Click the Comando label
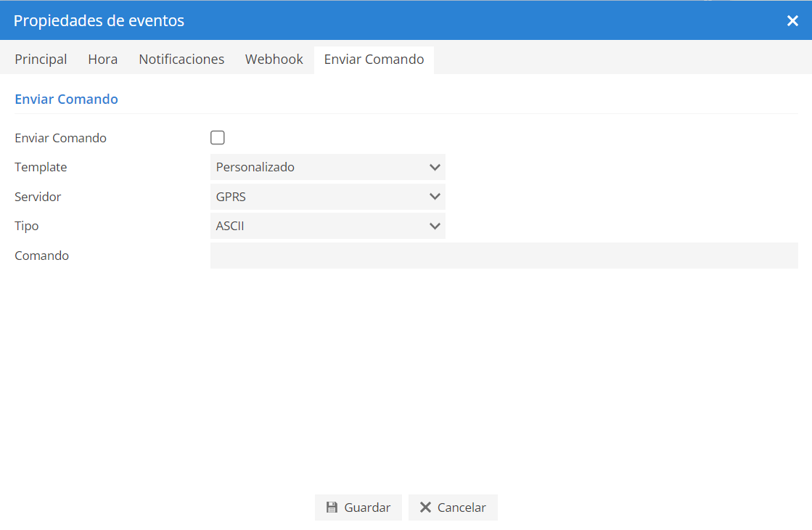This screenshot has height=530, width=812. 42,256
